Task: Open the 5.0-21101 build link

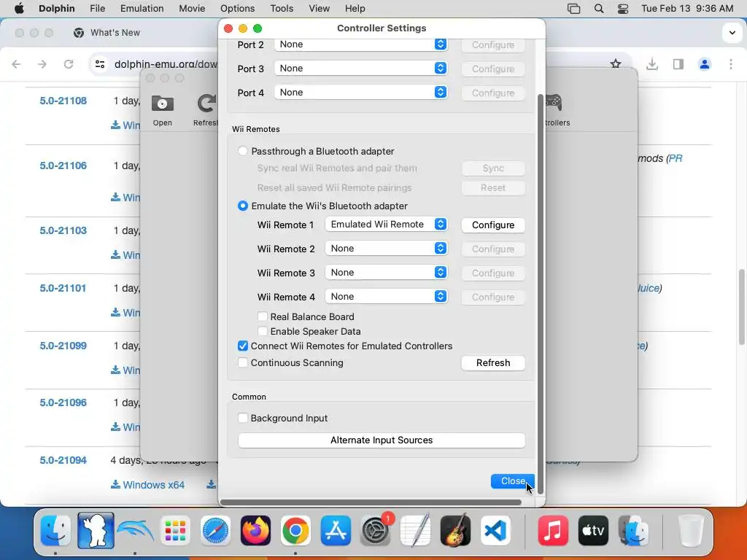Action: [x=63, y=288]
